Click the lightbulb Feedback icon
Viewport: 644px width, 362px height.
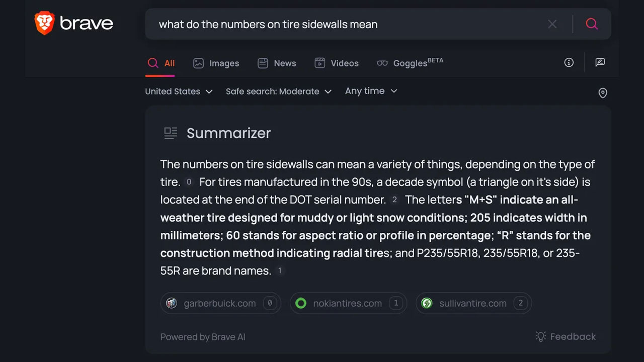coord(541,337)
